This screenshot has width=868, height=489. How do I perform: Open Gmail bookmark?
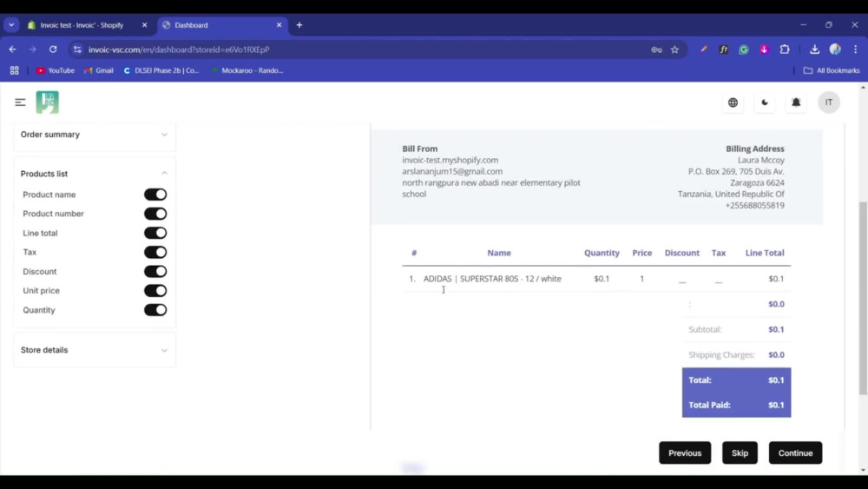(99, 70)
